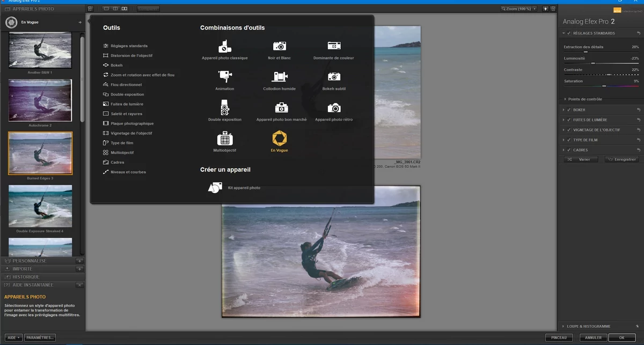
Task: Click Flou directionnel tool icon
Action: (x=106, y=85)
